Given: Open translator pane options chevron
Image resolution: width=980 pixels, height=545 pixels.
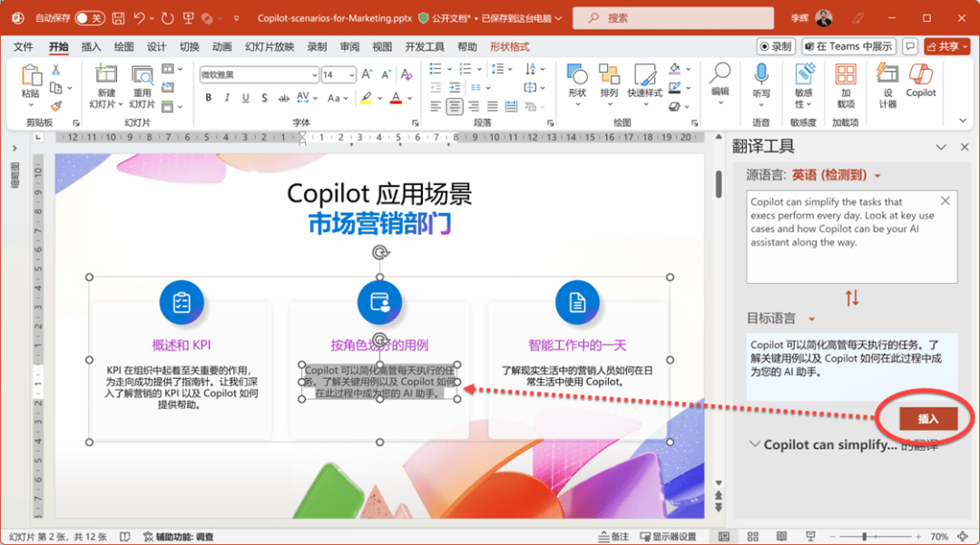Looking at the screenshot, I should click(941, 147).
